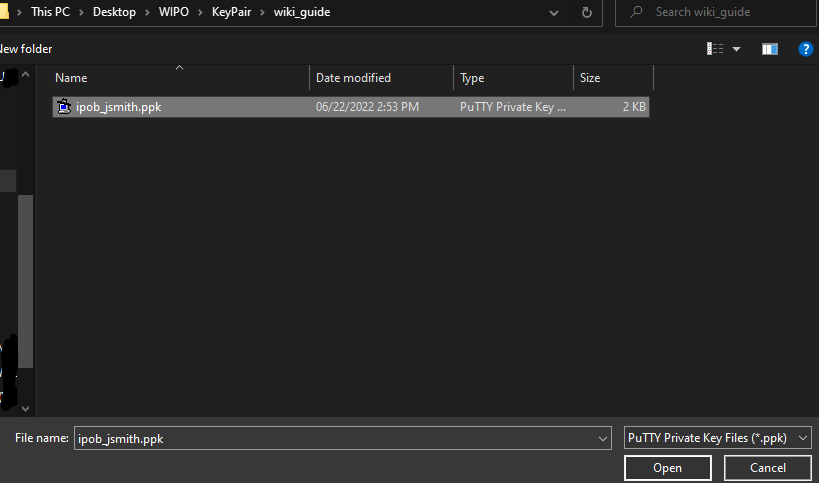Screen dimensions: 819x483
Task: Select the ipob_jsmith.ppk file row
Action: coord(350,107)
